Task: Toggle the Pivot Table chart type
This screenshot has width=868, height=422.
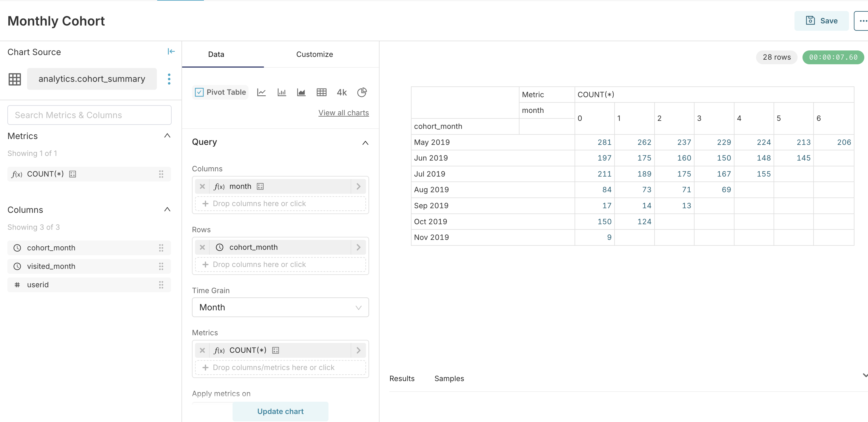Action: (x=220, y=92)
